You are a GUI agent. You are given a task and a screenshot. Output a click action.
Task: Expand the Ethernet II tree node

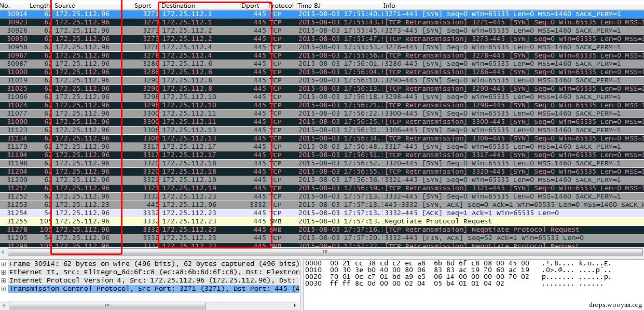click(x=4, y=272)
